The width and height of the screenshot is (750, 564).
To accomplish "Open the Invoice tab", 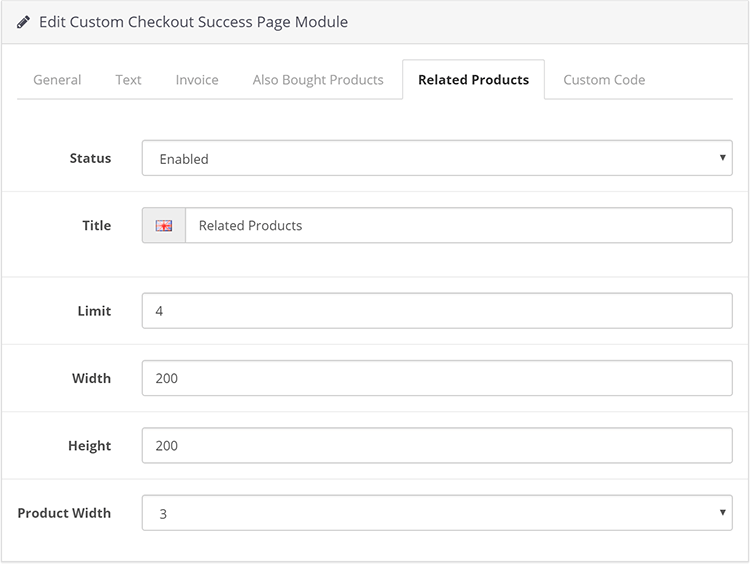I will [x=197, y=80].
